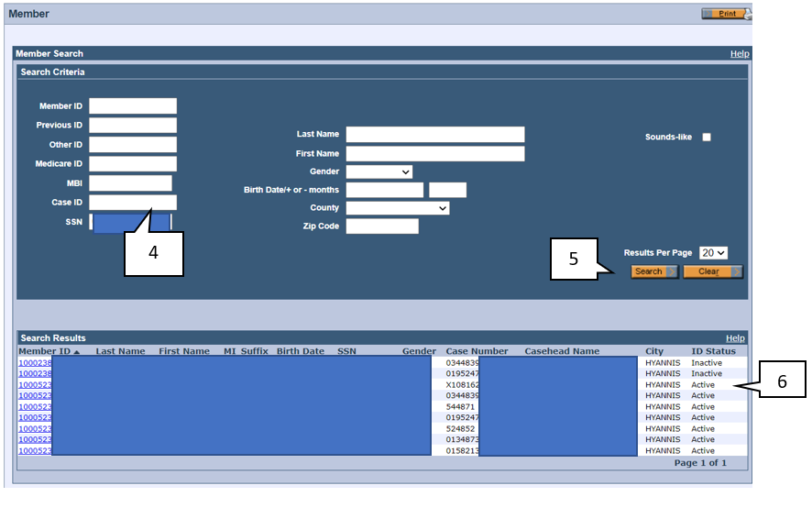Select case number X108162 cell
Viewport: 812px width, 519px height.
click(x=463, y=385)
